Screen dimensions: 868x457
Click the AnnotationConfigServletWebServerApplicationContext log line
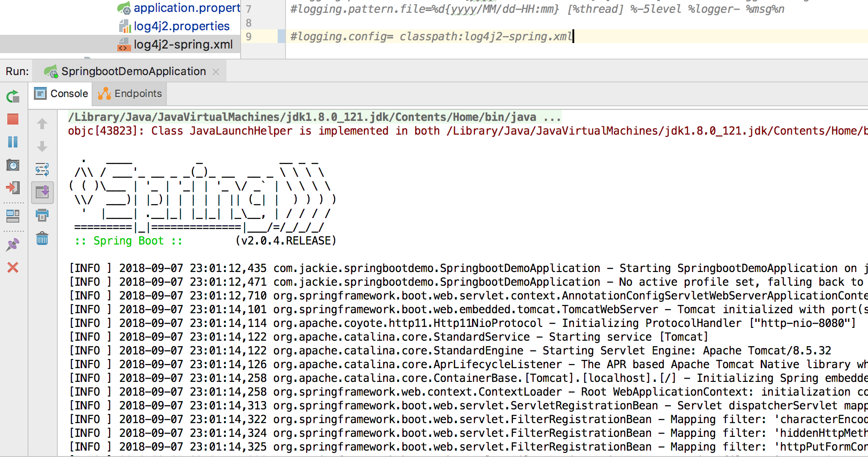coord(468,296)
